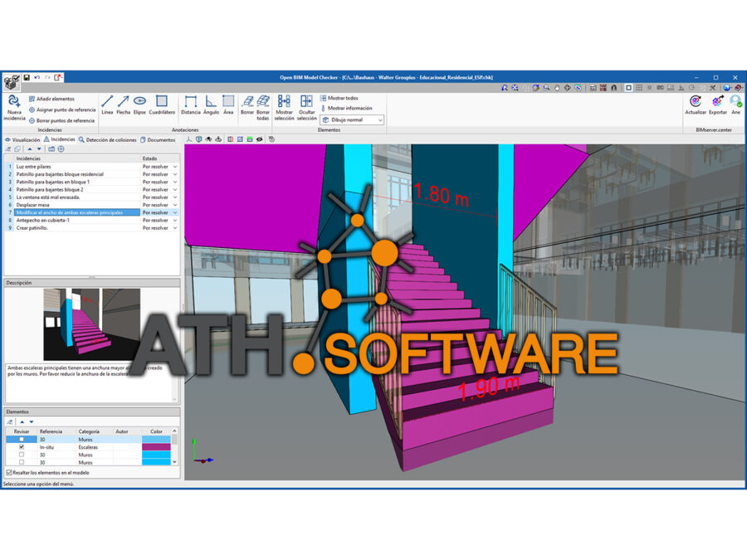Select the Ángulo measurement tool
This screenshot has height=560, width=747.
pos(211,105)
